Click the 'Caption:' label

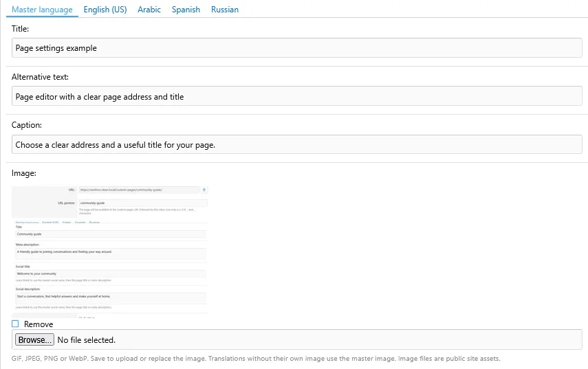pos(27,125)
